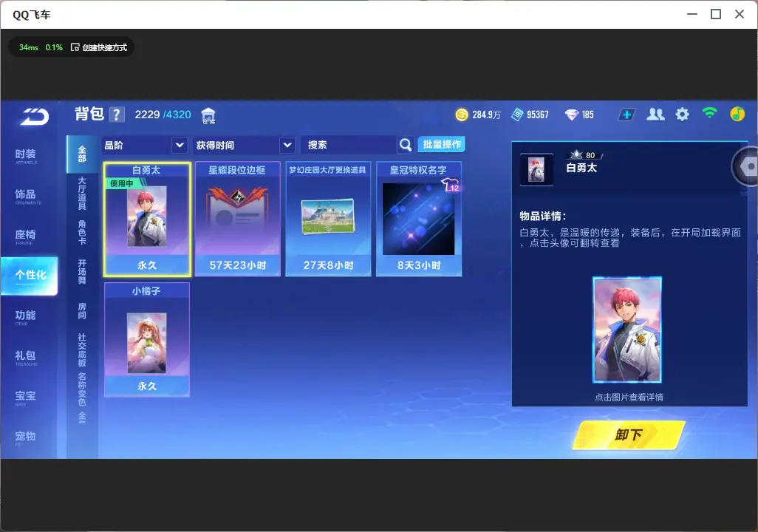Select the 名称变色 sub-tab
Viewport: 758px width, 532px height.
[x=82, y=389]
